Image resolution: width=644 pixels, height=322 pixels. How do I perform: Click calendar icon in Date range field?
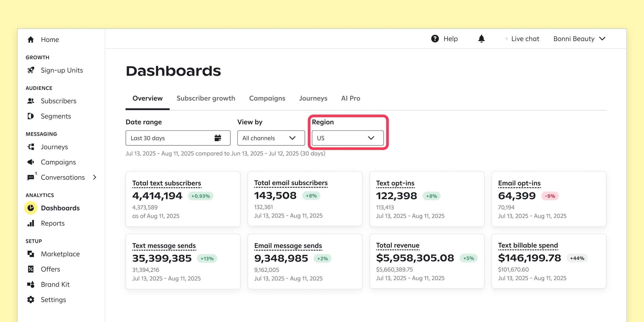[x=218, y=138]
